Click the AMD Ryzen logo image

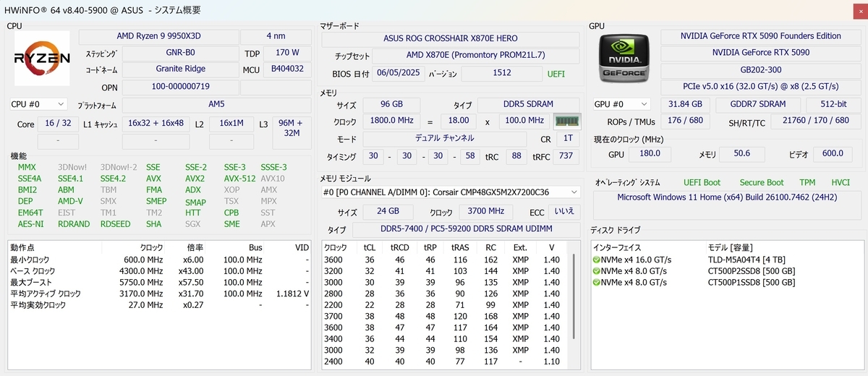click(42, 58)
